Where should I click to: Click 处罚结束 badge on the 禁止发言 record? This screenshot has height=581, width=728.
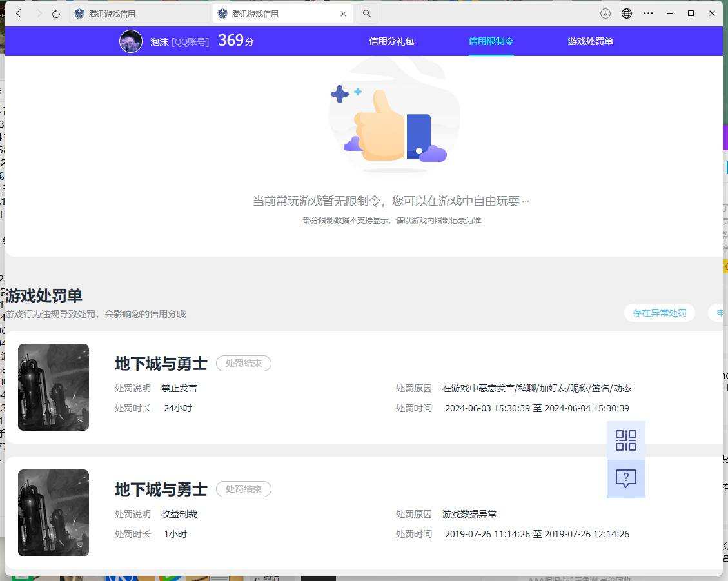(244, 363)
